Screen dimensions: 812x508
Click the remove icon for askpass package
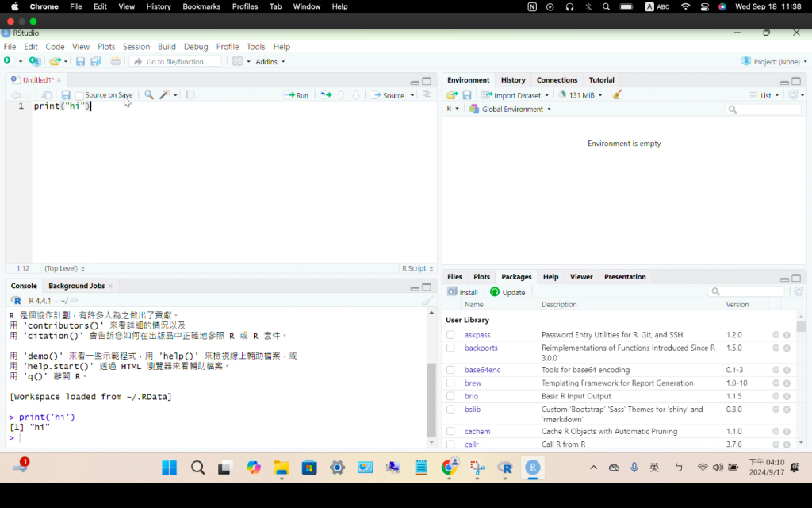787,335
